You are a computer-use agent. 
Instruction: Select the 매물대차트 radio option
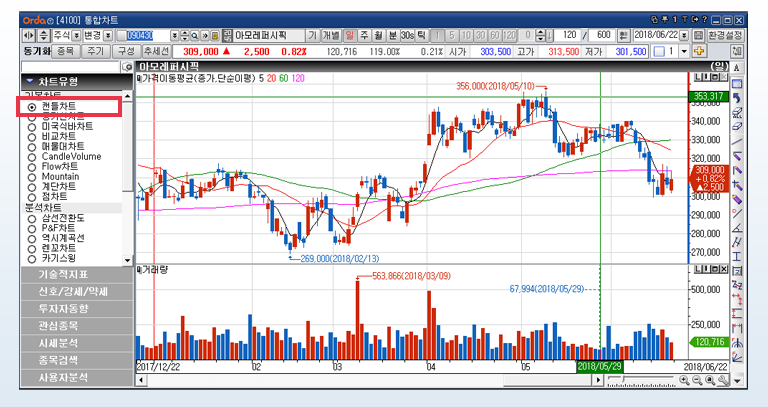click(32, 146)
